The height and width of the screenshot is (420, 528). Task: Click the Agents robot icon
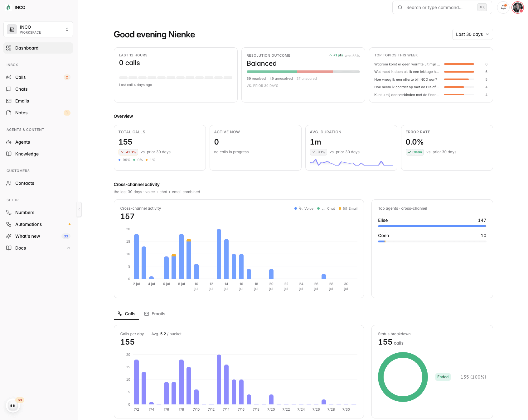coord(9,142)
